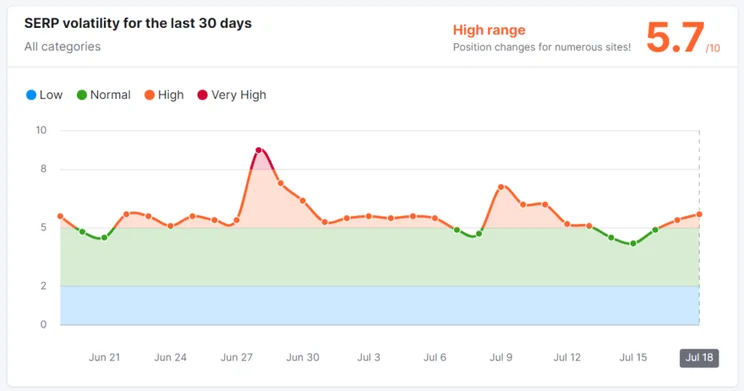Image resolution: width=744 pixels, height=391 pixels.
Task: Click the Jun 27 axis label
Action: [x=236, y=357]
